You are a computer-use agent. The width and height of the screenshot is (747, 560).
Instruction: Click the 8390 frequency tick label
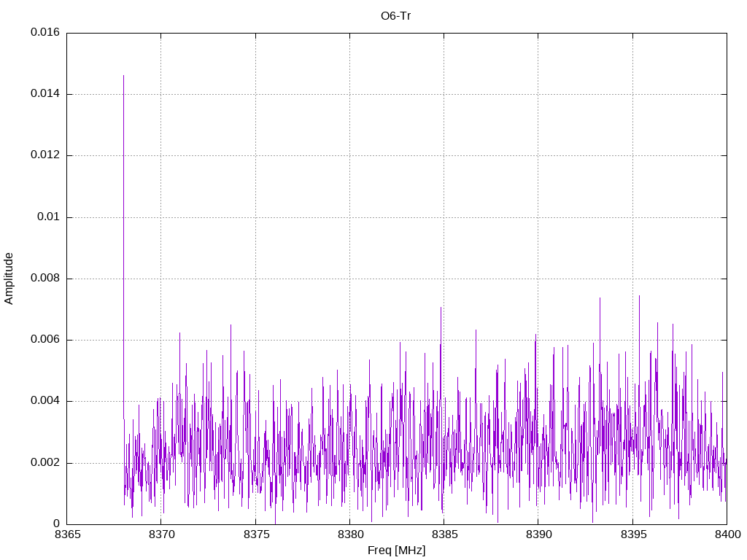538,534
